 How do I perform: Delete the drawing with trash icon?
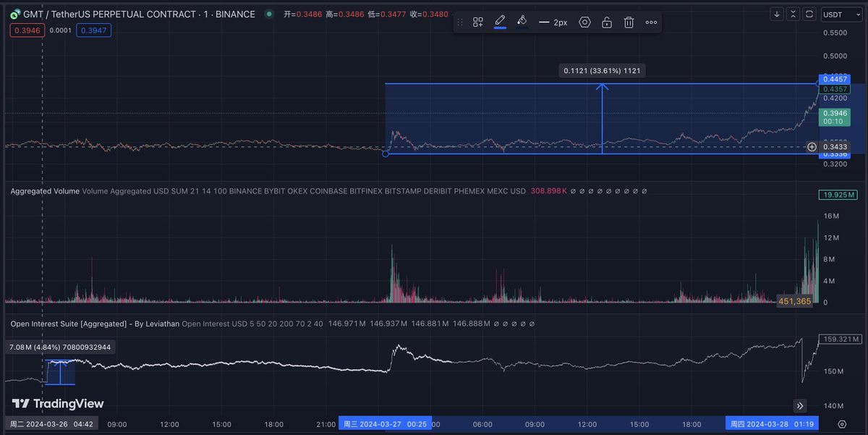pyautogui.click(x=629, y=22)
